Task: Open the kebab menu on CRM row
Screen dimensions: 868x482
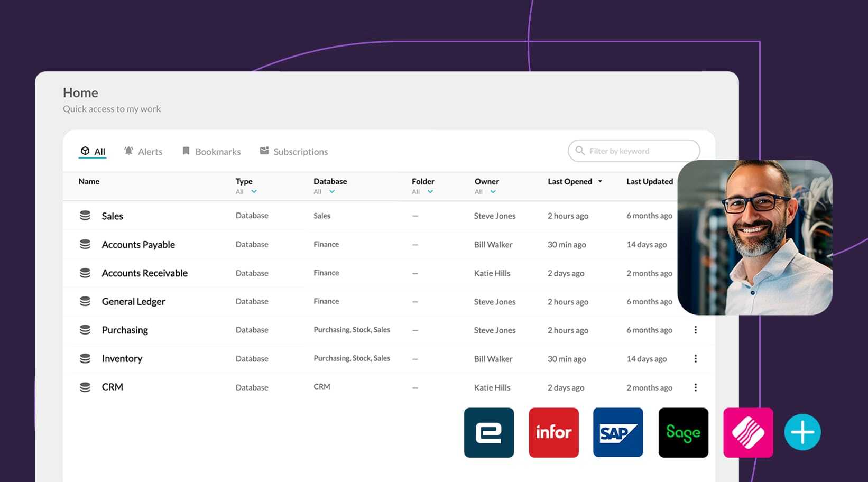Action: [696, 387]
